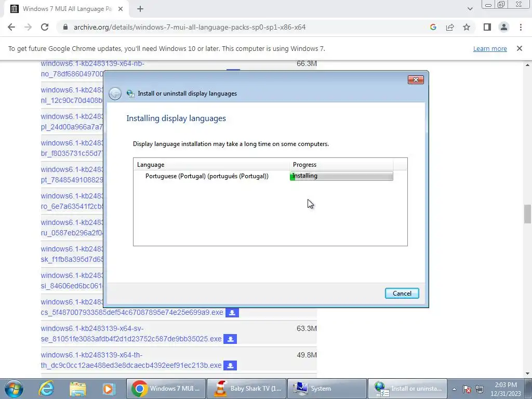This screenshot has height=399, width=532.
Task: Click the download icon for th file
Action: point(230,365)
